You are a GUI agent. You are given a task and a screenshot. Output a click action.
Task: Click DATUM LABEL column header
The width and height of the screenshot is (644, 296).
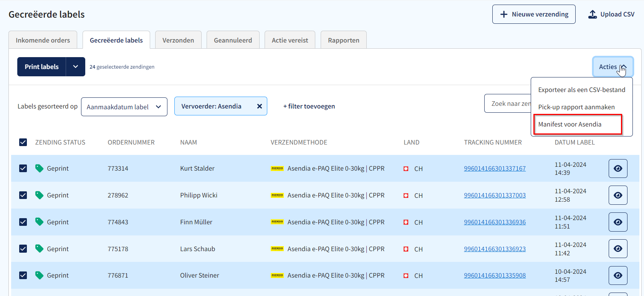pyautogui.click(x=574, y=142)
